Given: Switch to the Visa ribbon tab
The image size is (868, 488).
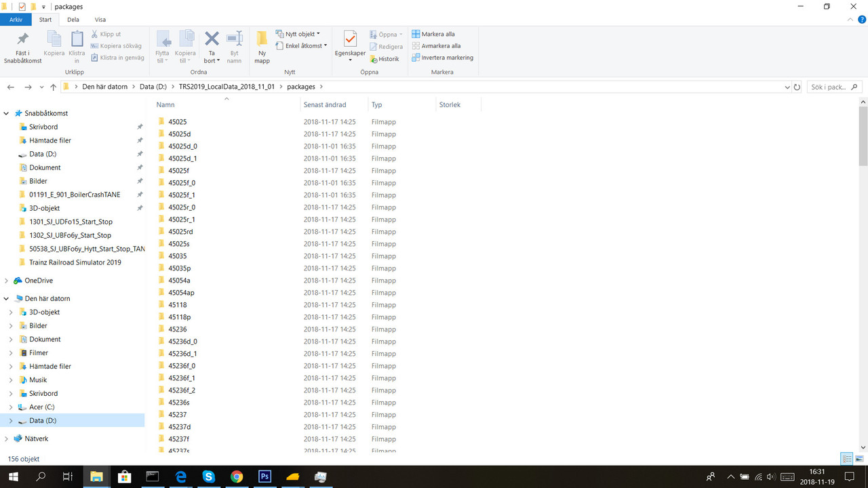Looking at the screenshot, I should pos(100,19).
